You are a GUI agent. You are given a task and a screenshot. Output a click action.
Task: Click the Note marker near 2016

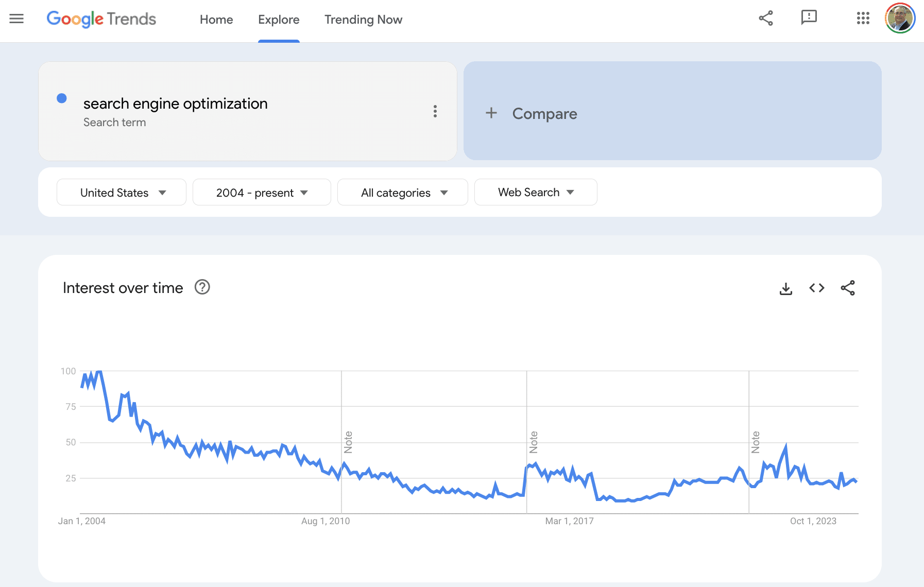[534, 442]
